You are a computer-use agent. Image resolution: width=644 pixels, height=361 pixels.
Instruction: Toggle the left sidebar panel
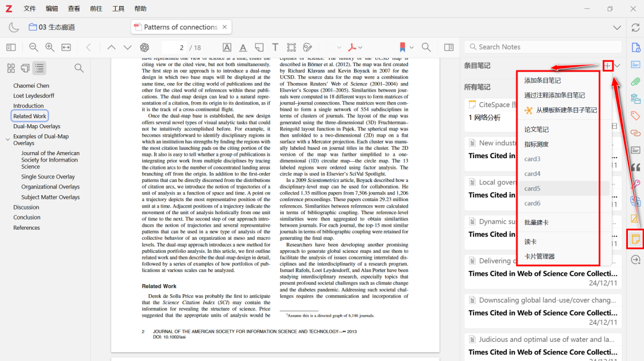11,47
